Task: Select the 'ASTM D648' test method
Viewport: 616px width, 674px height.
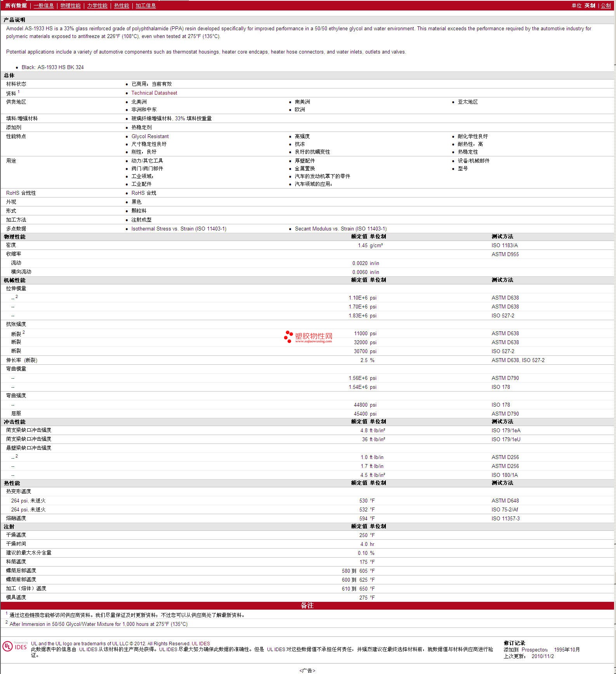Action: click(505, 501)
